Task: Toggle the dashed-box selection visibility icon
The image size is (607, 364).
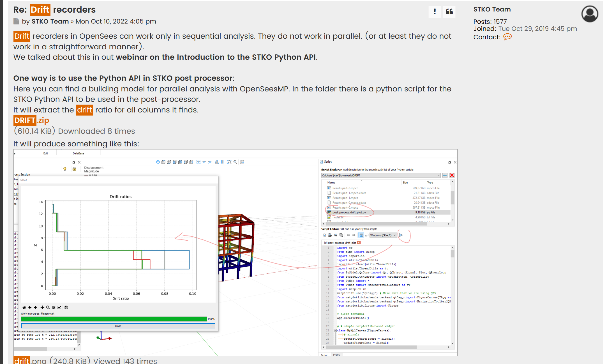Action: (199, 162)
